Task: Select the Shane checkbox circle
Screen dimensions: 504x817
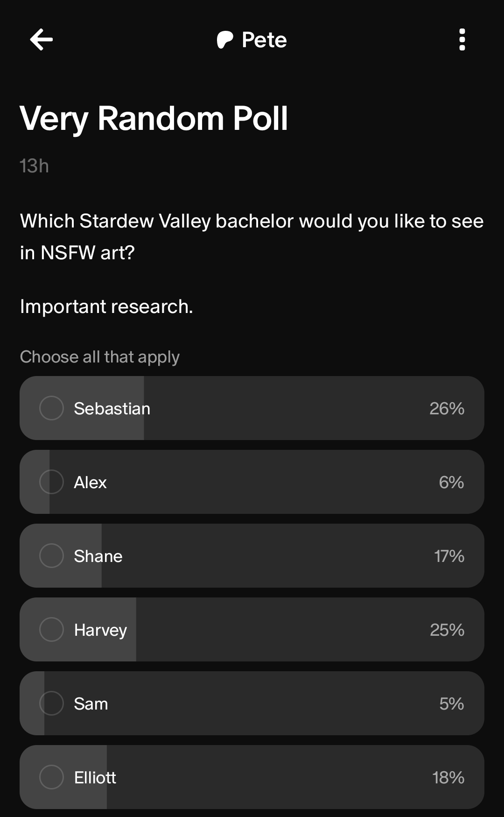Action: coord(51,556)
